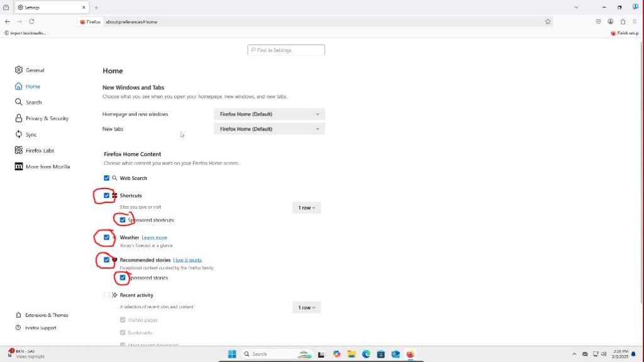The image size is (644, 362).
Task: Open Microsoft Store from taskbar
Action: point(380,354)
